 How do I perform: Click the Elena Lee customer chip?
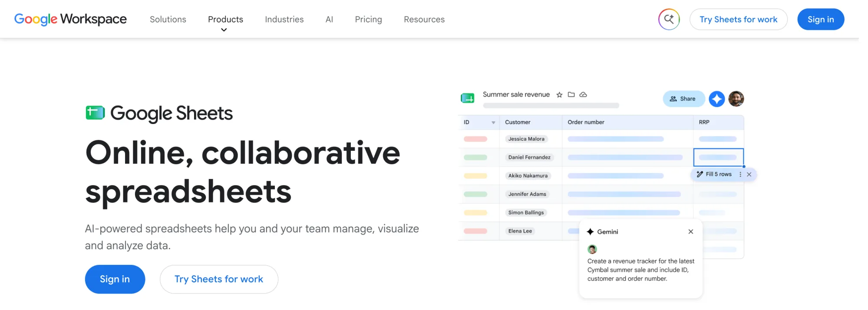520,231
